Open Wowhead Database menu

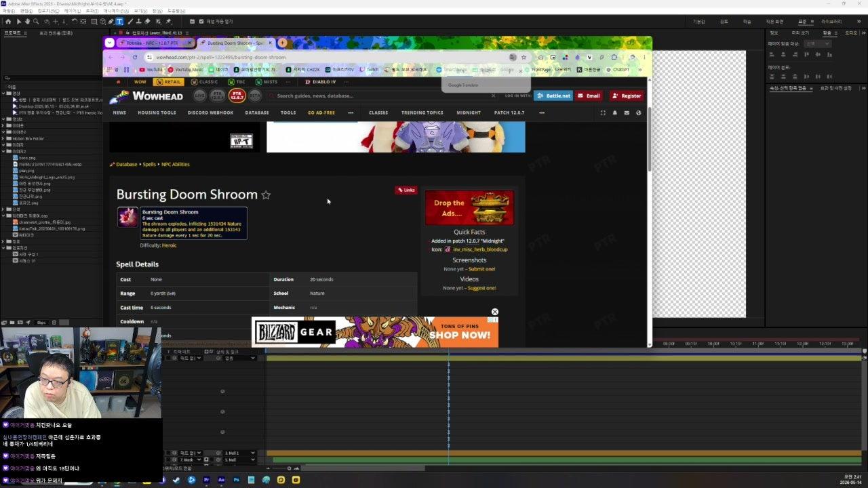coord(257,113)
